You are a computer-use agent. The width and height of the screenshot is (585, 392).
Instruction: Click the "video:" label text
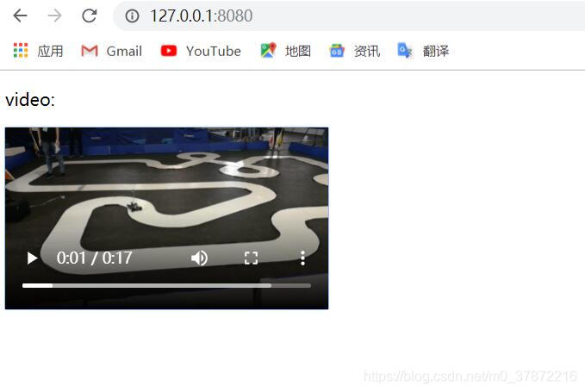tap(30, 100)
